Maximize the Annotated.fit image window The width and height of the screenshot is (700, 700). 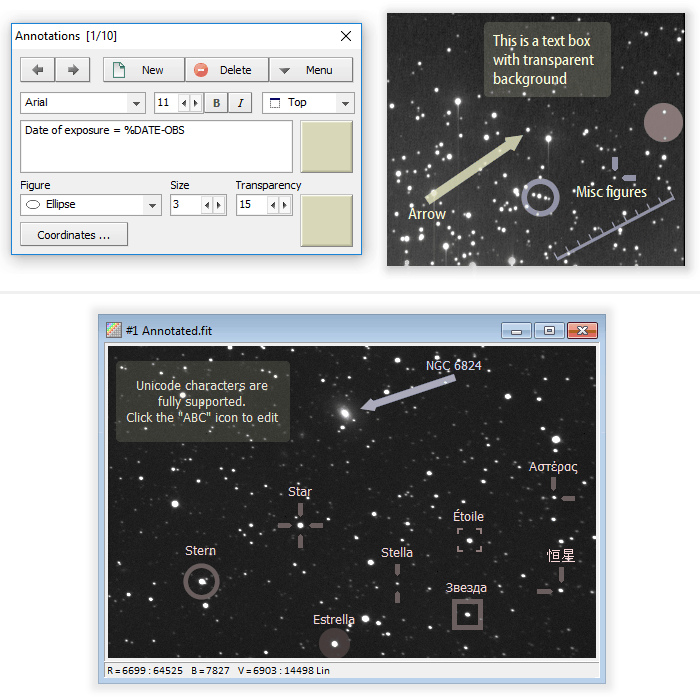(x=549, y=330)
